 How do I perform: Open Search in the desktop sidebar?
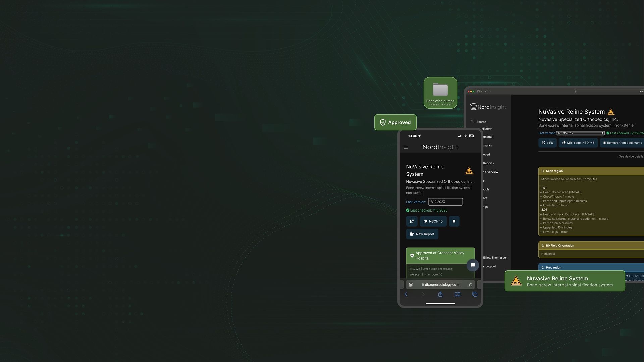pos(481,122)
